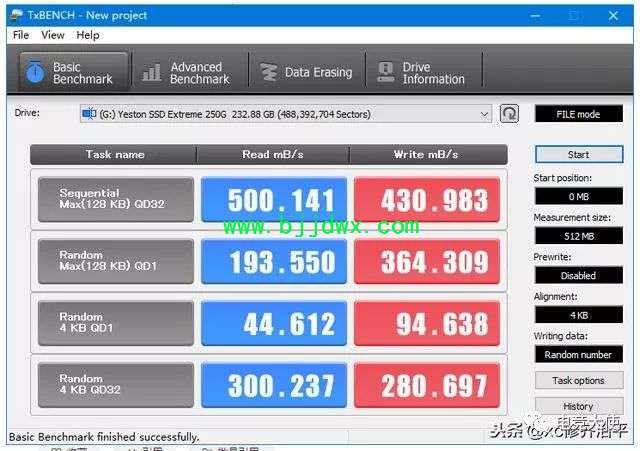Screen dimensions: 640x451
Task: Select the Sequential Max(128 KB) QD32 task
Action: coord(116,200)
